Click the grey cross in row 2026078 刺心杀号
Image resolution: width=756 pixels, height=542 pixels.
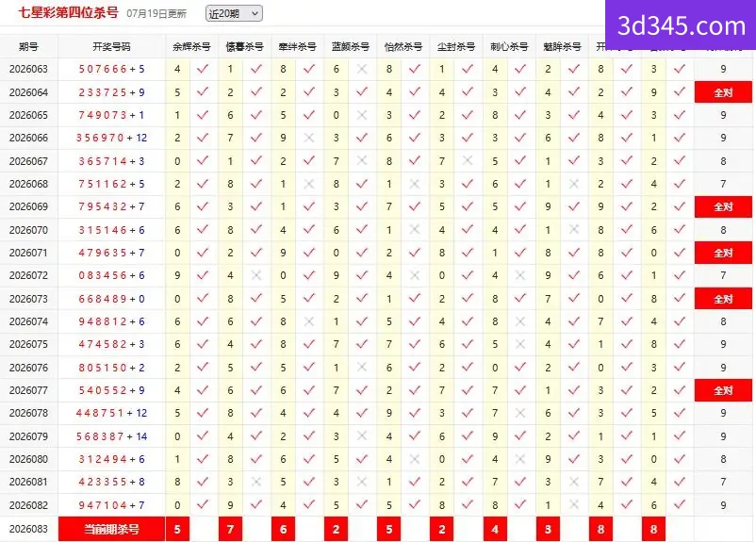coord(520,413)
